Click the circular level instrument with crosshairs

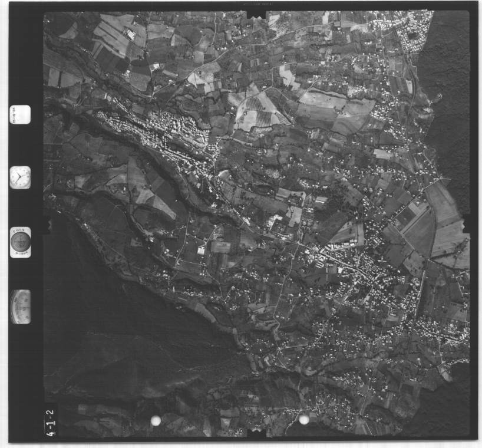[20, 242]
